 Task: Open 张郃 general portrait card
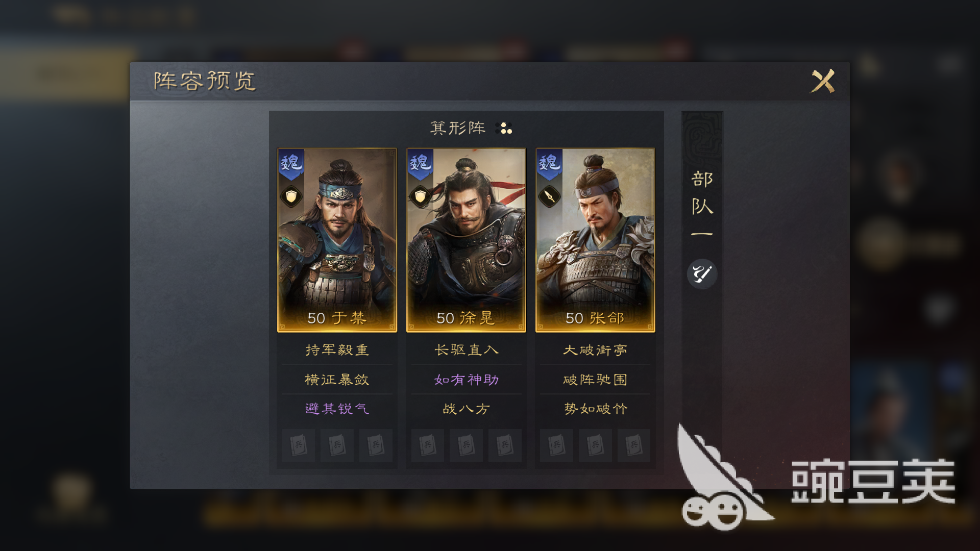595,240
